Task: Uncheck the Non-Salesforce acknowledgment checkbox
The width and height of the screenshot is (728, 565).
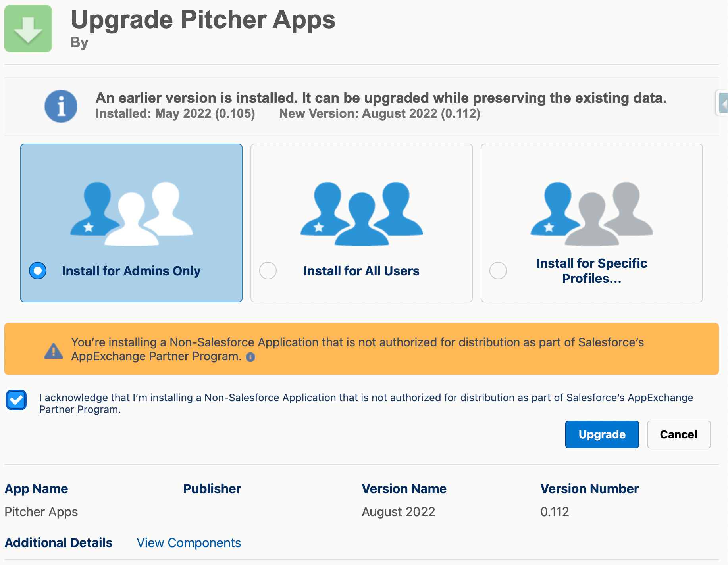Action: tap(16, 400)
